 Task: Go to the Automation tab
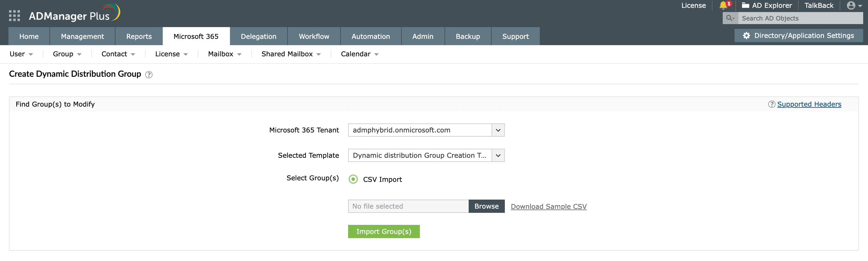370,36
